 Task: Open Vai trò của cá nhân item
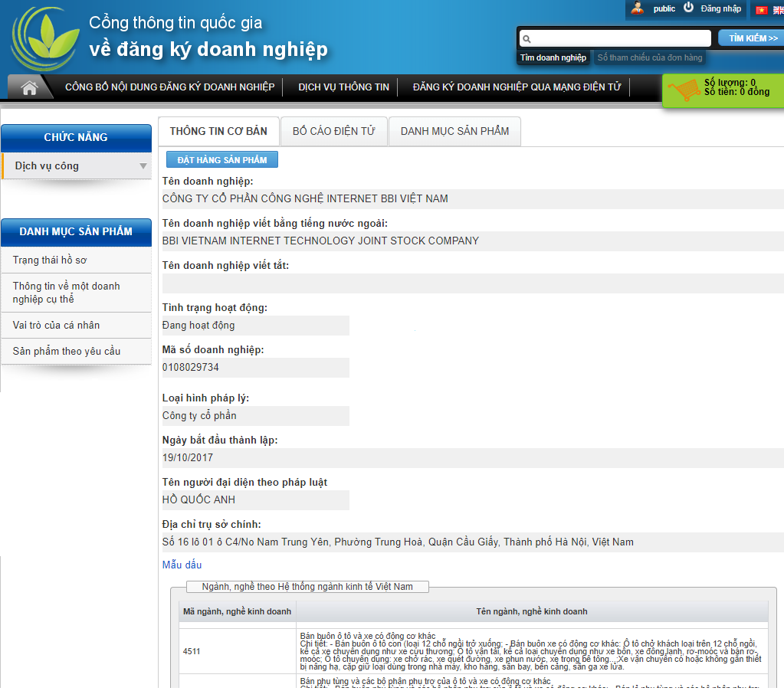click(76, 326)
